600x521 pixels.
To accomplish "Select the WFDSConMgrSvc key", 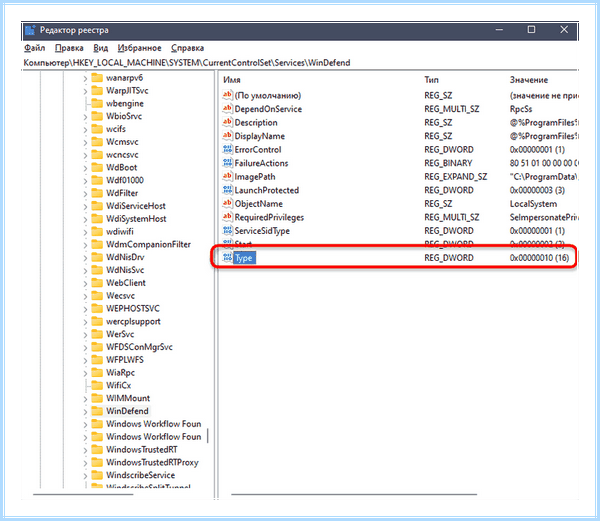I will pos(139,347).
